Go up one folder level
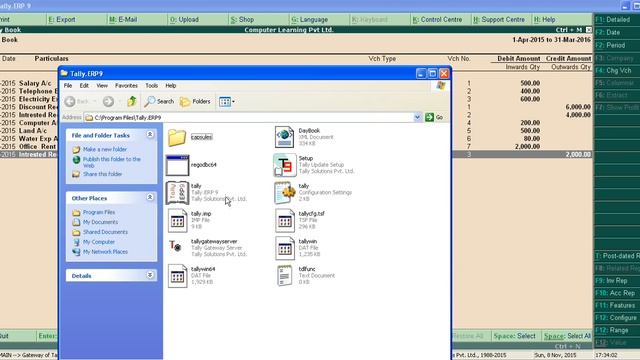 click(x=131, y=101)
